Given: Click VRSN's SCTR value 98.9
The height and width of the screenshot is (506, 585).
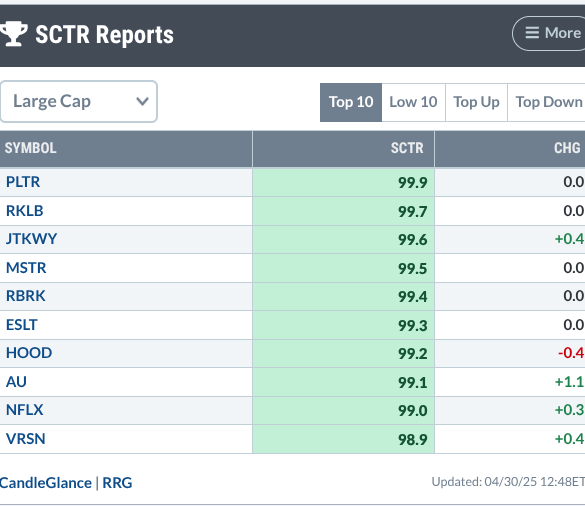Looking at the screenshot, I should [413, 440].
